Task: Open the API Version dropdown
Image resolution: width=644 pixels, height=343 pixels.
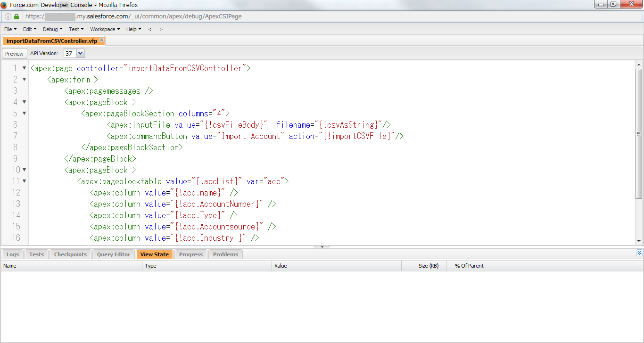Action: point(80,54)
